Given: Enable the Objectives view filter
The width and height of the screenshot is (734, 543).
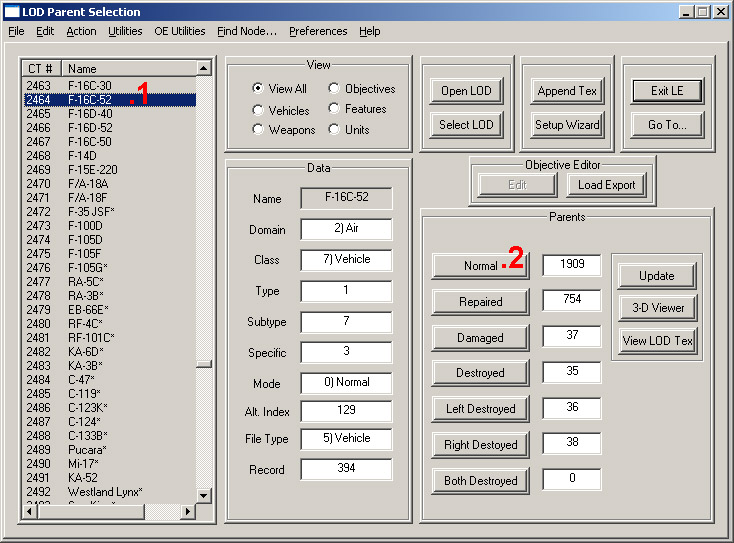Looking at the screenshot, I should click(334, 89).
